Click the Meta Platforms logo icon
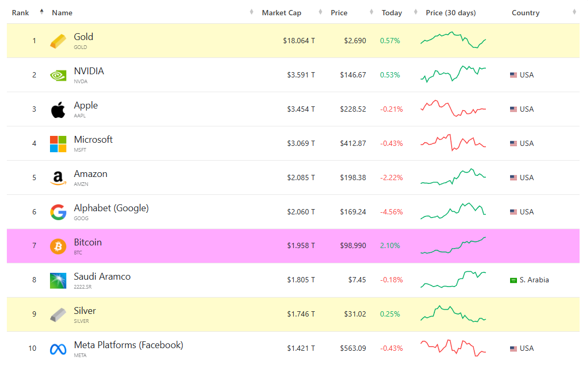588x365 pixels. [58, 349]
